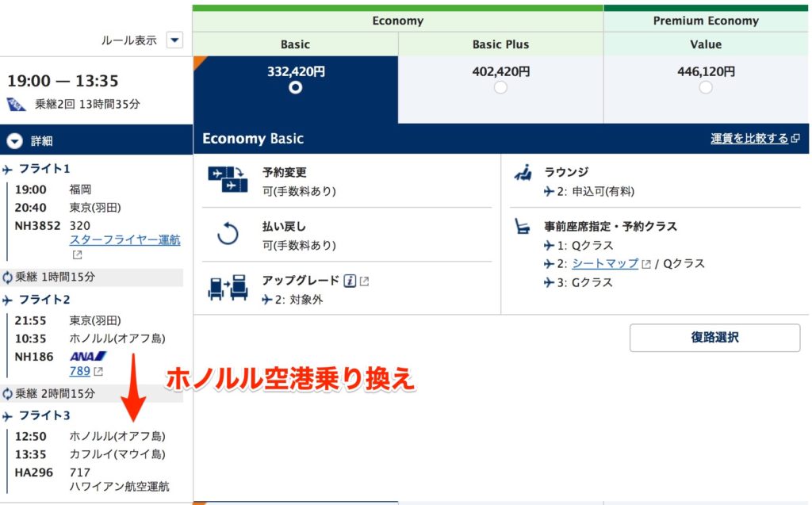Screen dimensions: 812x505
Task: Select the Premium Economy cabin header
Action: click(x=706, y=21)
